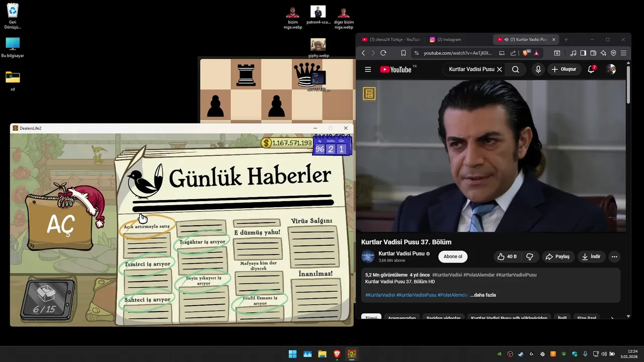Like the video (40 B)
The width and height of the screenshot is (644, 362).
(507, 256)
